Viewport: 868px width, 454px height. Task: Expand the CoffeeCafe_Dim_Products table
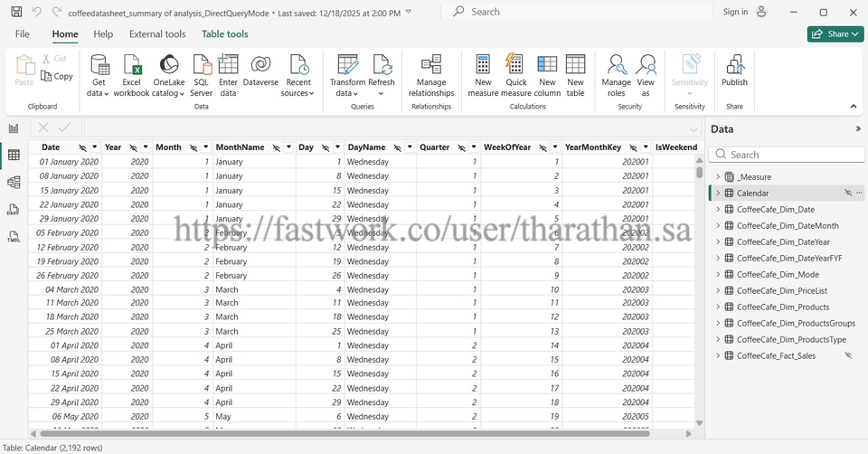point(718,307)
